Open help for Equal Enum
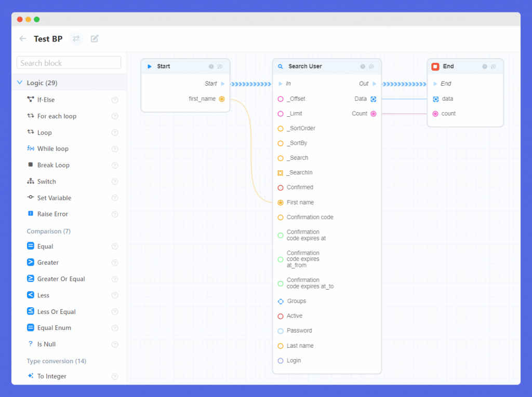The image size is (532, 397). click(x=115, y=328)
